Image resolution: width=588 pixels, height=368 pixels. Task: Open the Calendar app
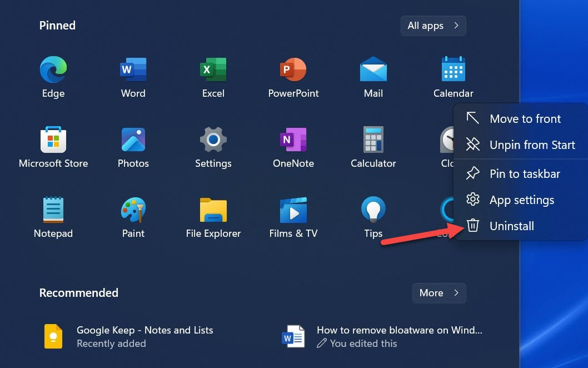point(453,75)
